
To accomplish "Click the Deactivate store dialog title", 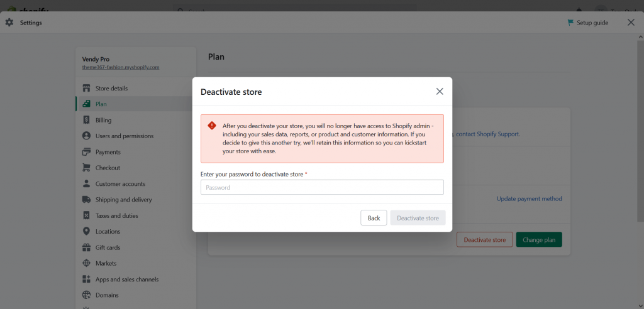I will click(231, 92).
